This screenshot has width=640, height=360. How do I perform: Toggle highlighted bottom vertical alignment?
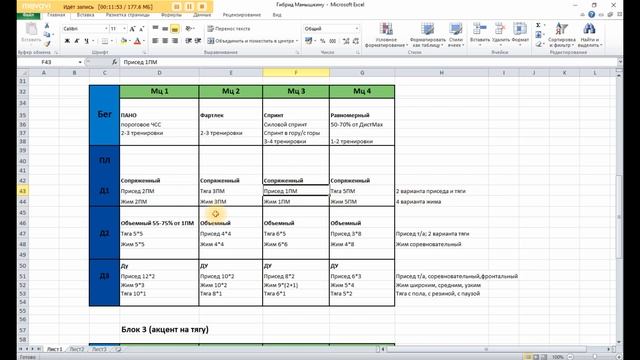[x=175, y=29]
